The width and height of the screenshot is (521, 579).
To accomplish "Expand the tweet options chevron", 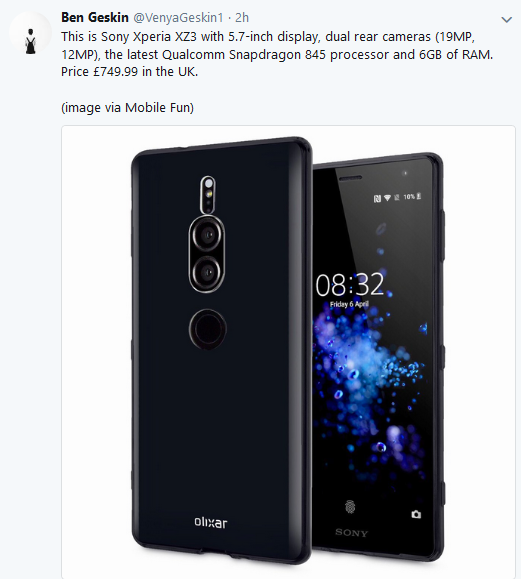I will coord(506,20).
